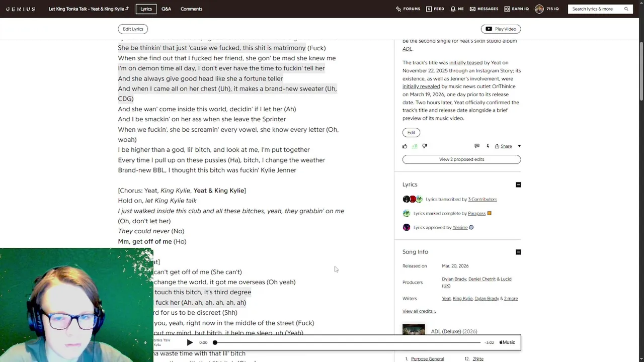644x362 pixels.
Task: Open the Feed icon in header
Action: coord(429,9)
